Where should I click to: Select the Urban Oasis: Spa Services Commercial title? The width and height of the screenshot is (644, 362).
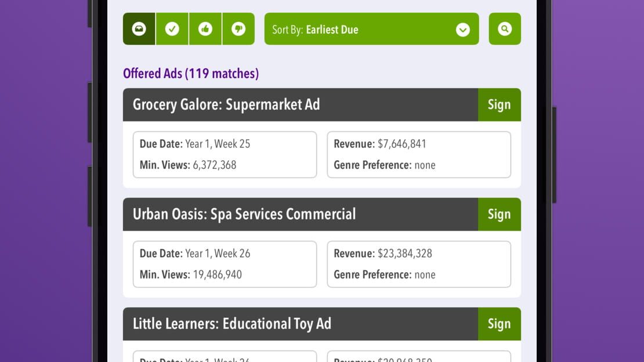tap(244, 215)
